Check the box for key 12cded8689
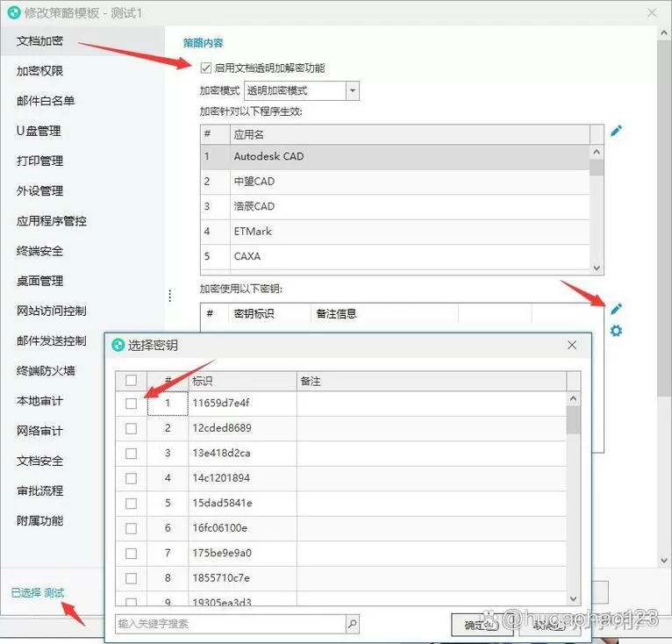This screenshot has height=644, width=672. click(131, 428)
